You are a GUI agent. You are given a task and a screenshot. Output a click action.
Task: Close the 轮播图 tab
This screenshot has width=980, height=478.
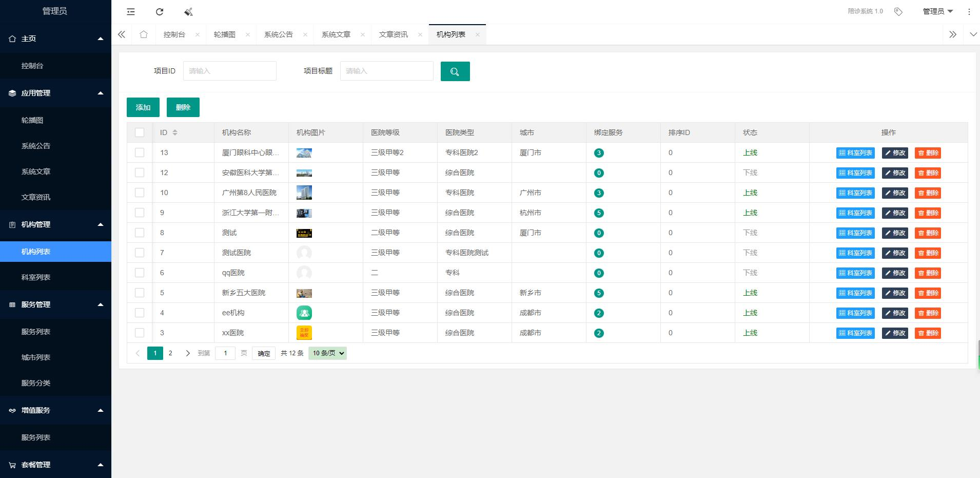[248, 34]
